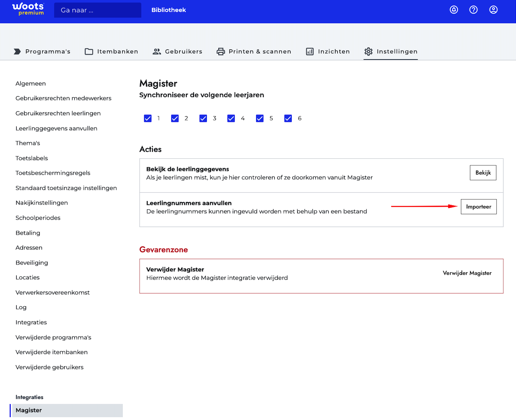The image size is (516, 420).
Task: Open Toetslabels in the sidebar
Action: [32, 158]
